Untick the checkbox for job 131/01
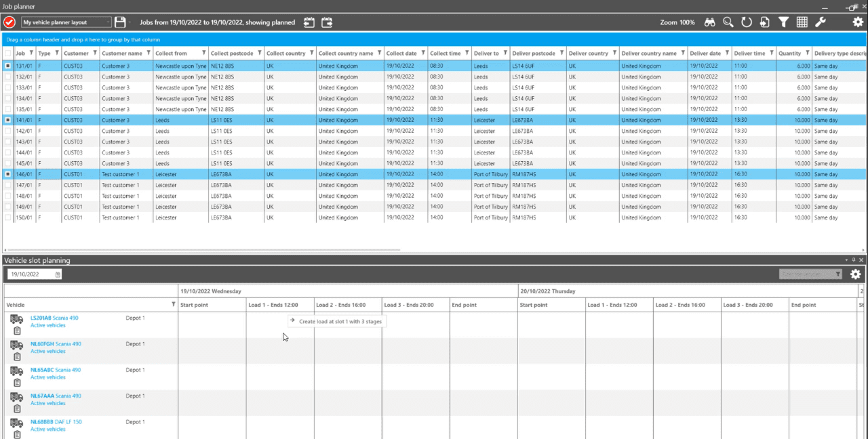 pos(8,66)
